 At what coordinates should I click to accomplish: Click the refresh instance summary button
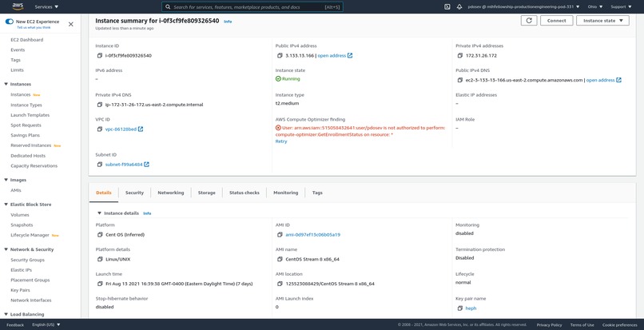[529, 21]
